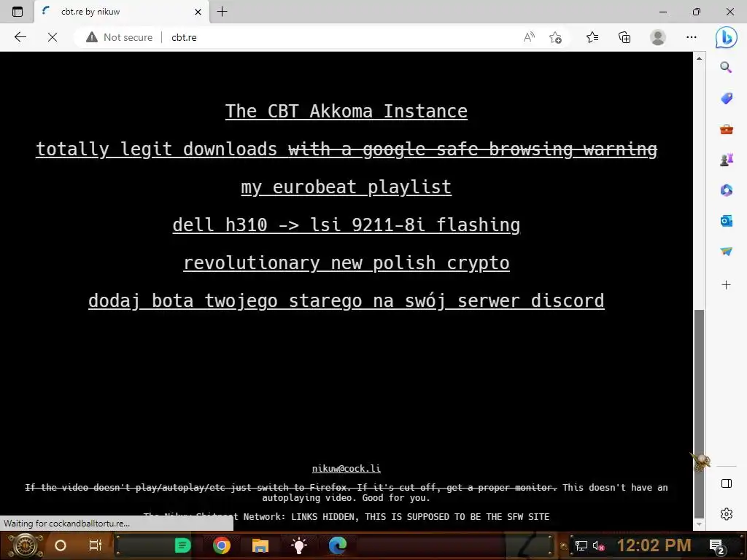Close the cbt.re by nikuw tab
The image size is (747, 560).
[x=198, y=12]
